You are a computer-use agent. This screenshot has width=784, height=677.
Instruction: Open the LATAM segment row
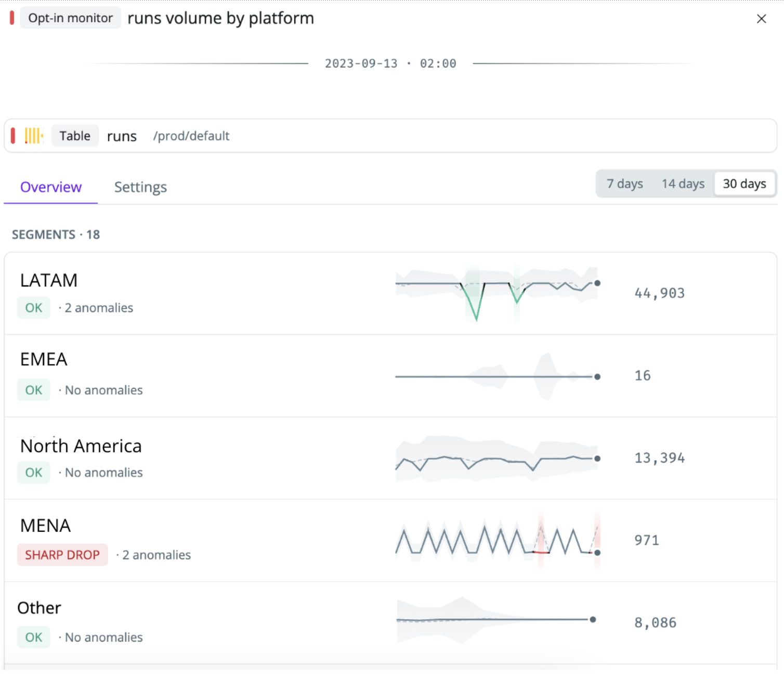pos(390,294)
